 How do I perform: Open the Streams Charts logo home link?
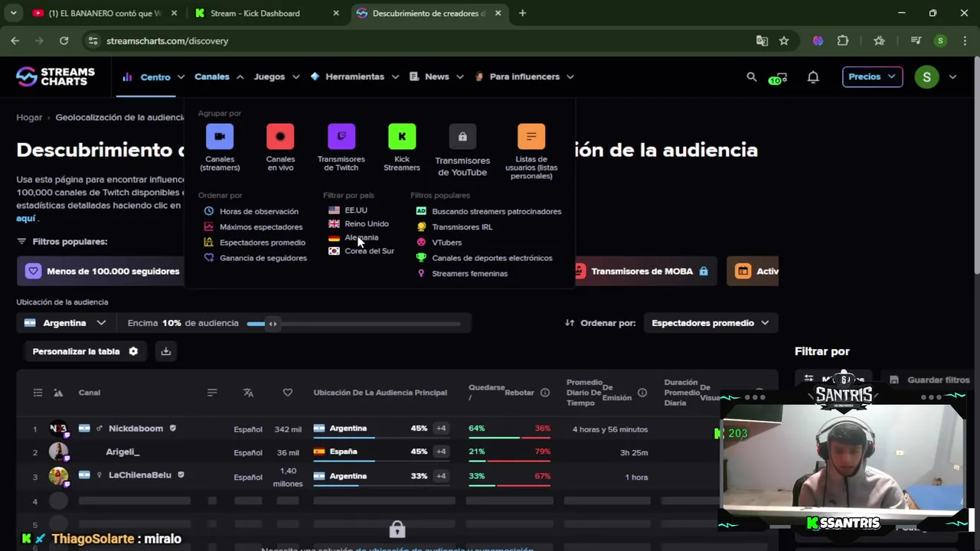click(56, 77)
